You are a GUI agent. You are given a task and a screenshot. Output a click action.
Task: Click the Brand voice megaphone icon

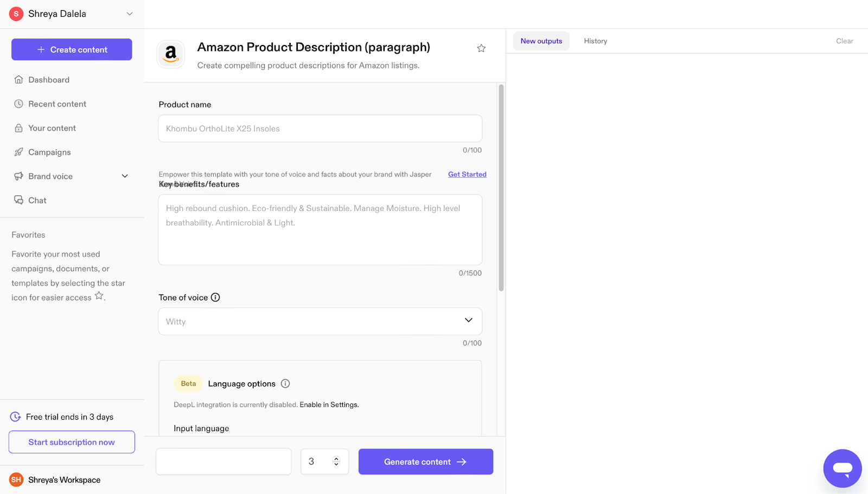(18, 176)
